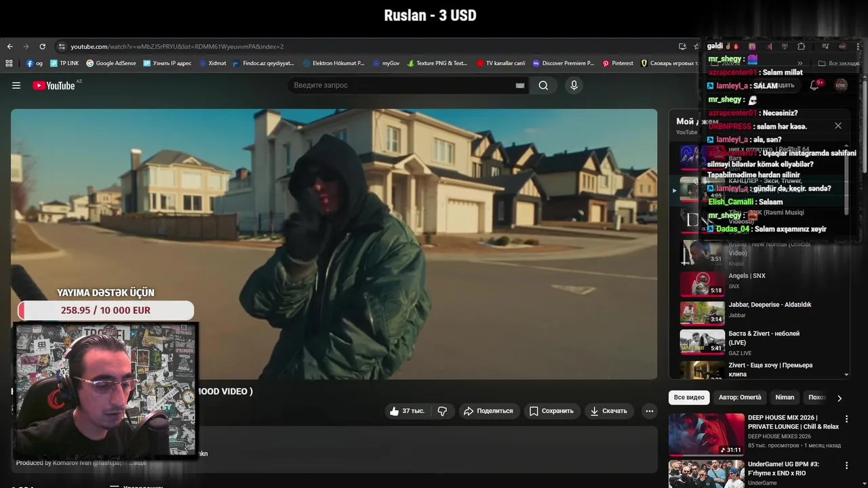Open the Facebook og bookmark

tap(35, 63)
